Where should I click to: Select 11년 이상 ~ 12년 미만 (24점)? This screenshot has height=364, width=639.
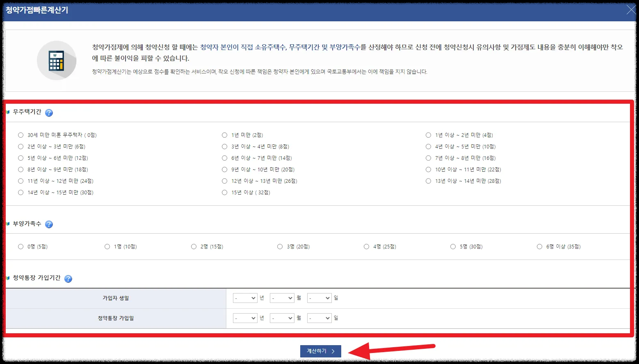[21, 181]
